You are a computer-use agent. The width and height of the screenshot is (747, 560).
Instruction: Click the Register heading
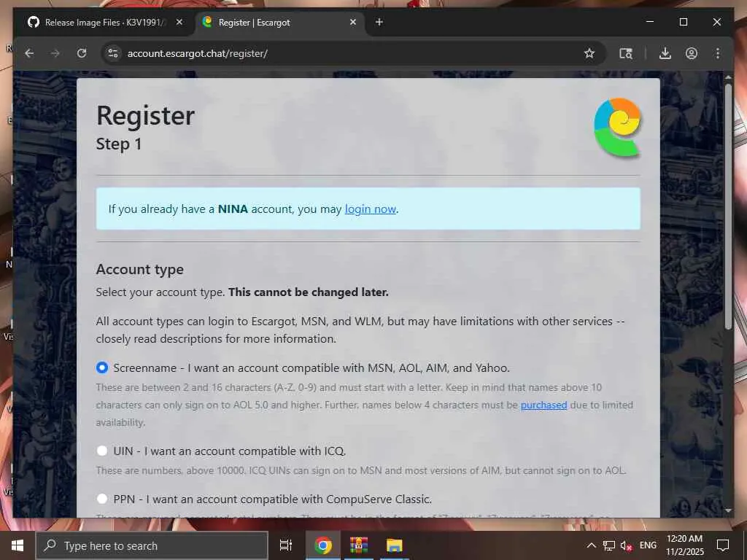click(x=145, y=116)
